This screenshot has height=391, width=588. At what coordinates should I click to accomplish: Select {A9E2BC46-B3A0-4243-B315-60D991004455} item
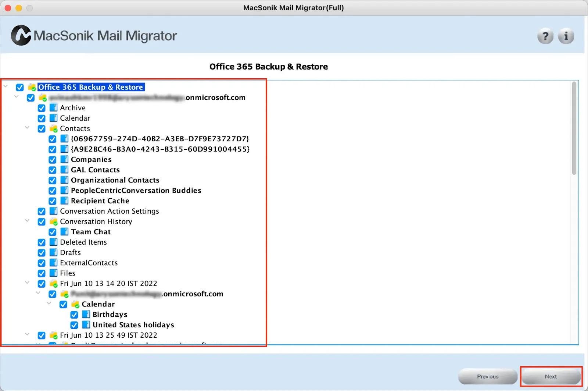click(160, 149)
